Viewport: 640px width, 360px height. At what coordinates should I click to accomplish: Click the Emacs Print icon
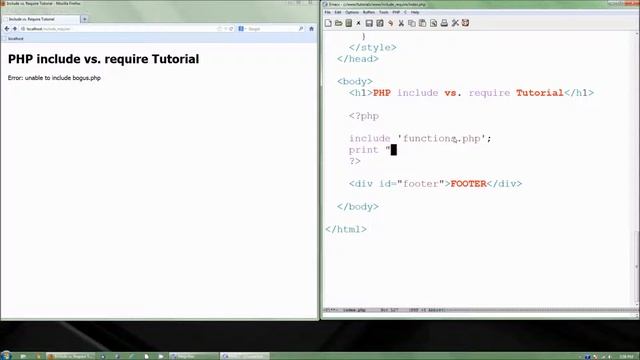pyautogui.click(x=444, y=23)
